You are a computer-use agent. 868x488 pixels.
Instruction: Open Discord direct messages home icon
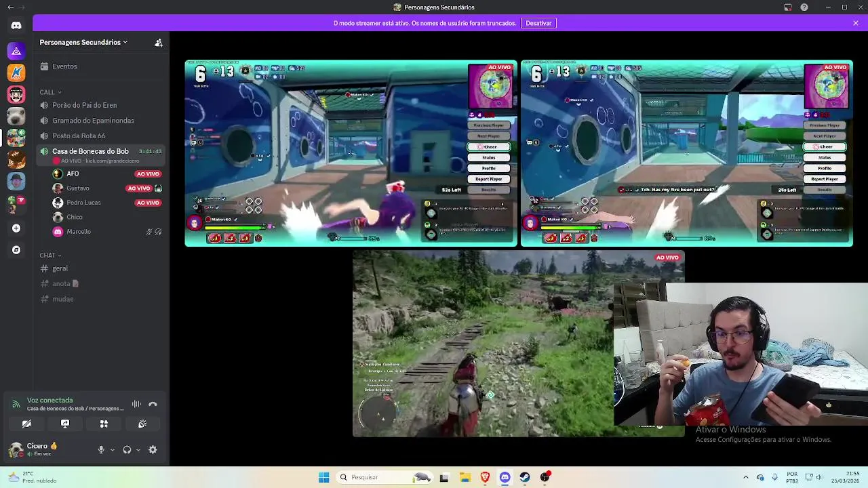16,26
